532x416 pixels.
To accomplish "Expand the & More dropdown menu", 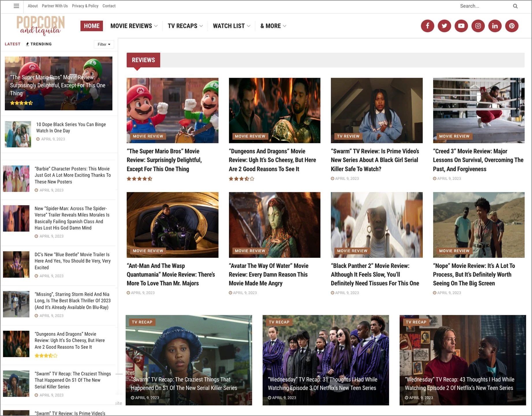I will pyautogui.click(x=273, y=26).
